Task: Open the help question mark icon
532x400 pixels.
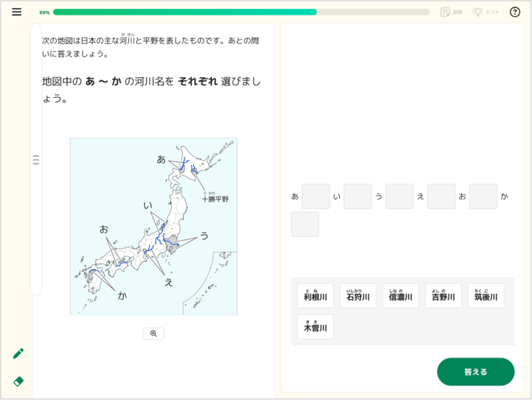Action: pyautogui.click(x=515, y=12)
